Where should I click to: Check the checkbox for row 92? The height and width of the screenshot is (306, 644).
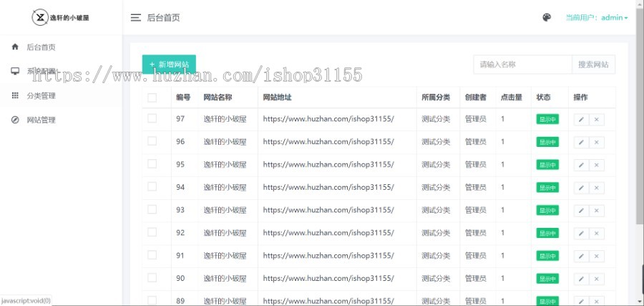pyautogui.click(x=152, y=232)
